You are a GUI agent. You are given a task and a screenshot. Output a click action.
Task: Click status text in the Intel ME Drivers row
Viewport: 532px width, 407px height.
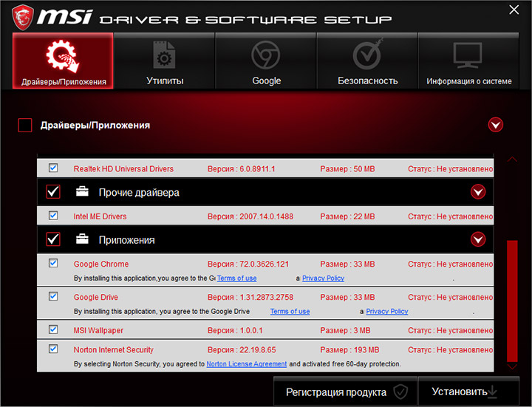tap(450, 216)
